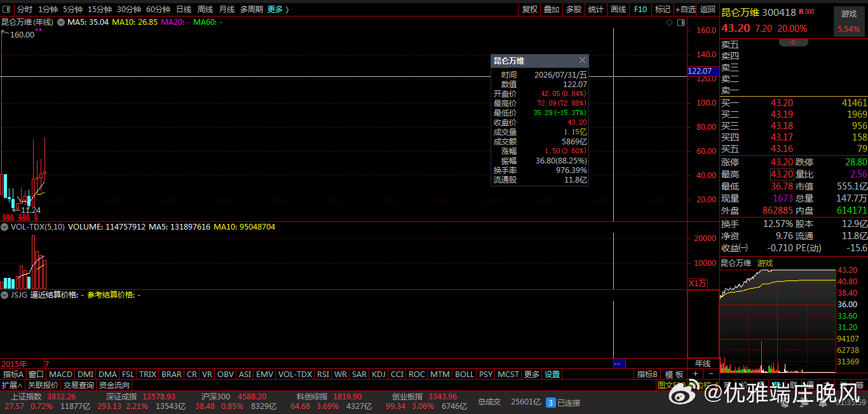Switch to 60分钟 period

158,10
